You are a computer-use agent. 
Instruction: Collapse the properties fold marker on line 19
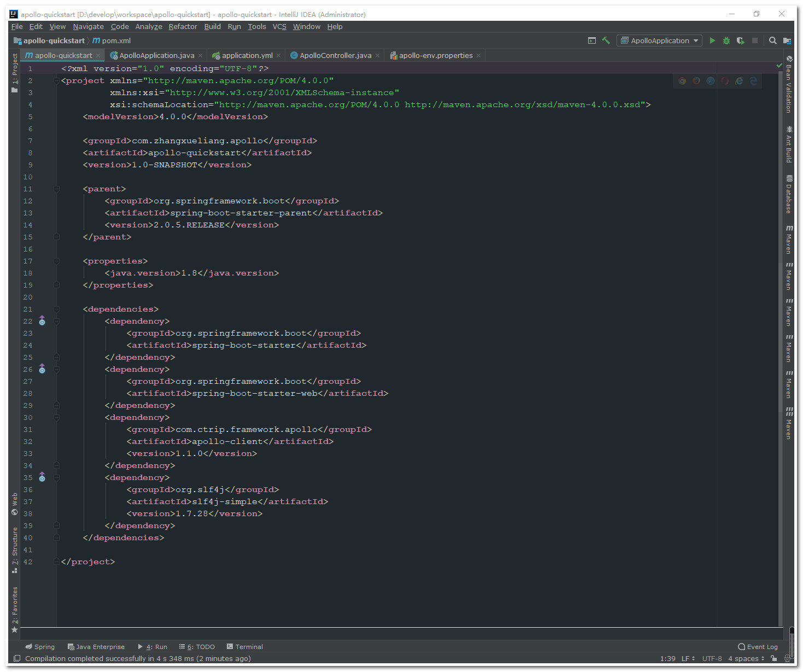[x=56, y=285]
